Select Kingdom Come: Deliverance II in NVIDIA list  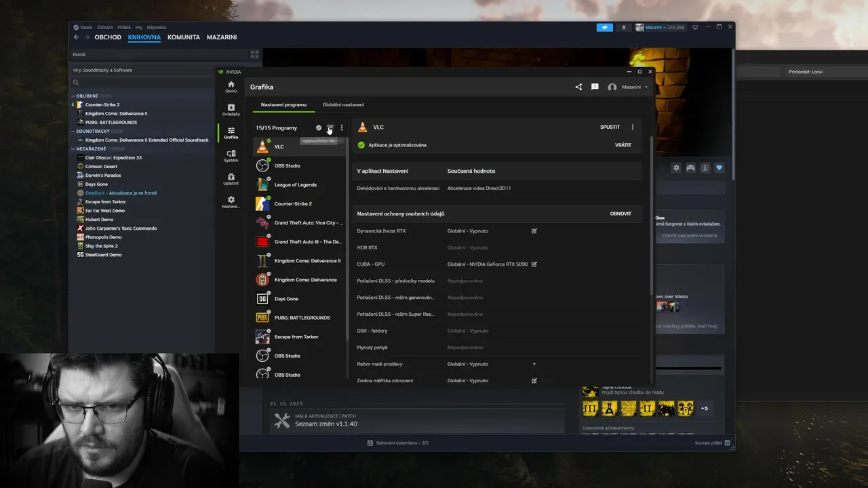tap(300, 260)
